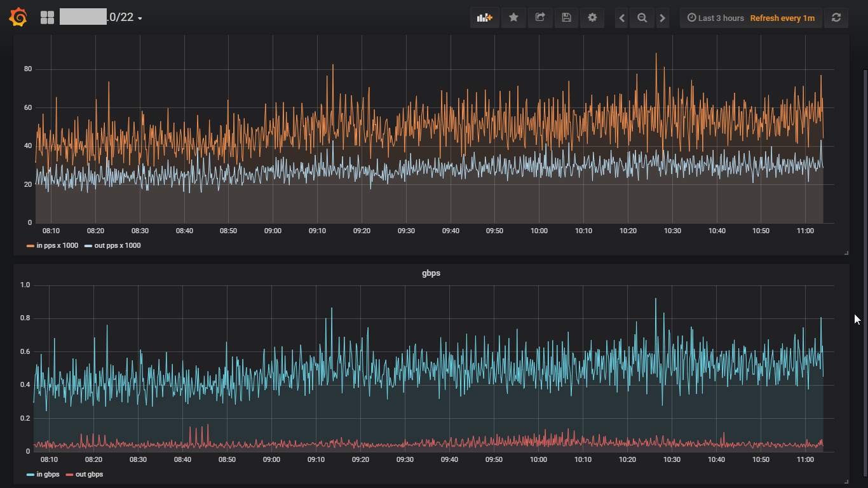Toggle the in pps x 1000 series
This screenshot has height=488, width=868.
click(x=57, y=245)
